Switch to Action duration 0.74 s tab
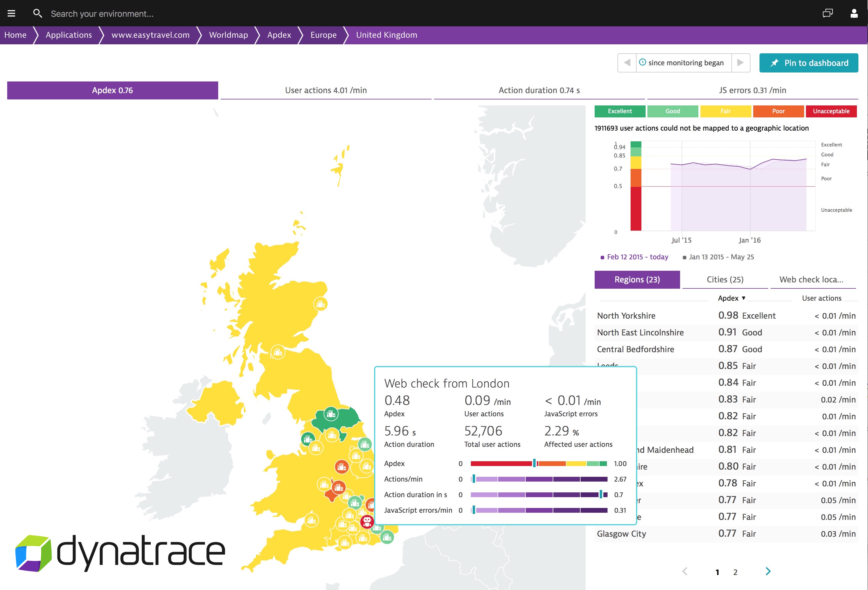868x590 pixels. tap(539, 90)
